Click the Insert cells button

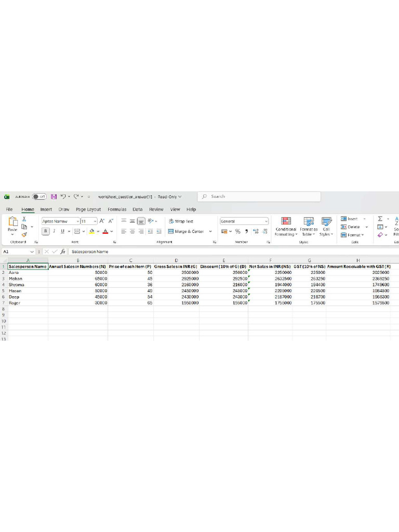350,219
